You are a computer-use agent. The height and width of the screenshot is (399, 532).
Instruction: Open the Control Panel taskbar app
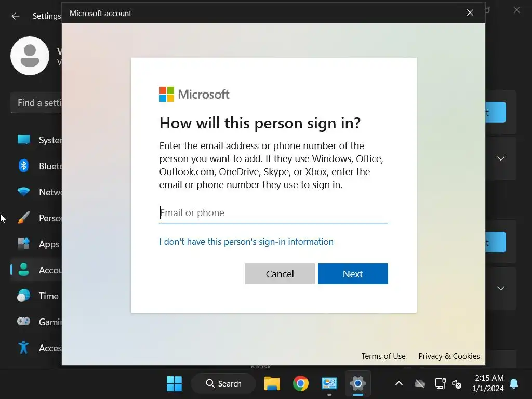329,384
